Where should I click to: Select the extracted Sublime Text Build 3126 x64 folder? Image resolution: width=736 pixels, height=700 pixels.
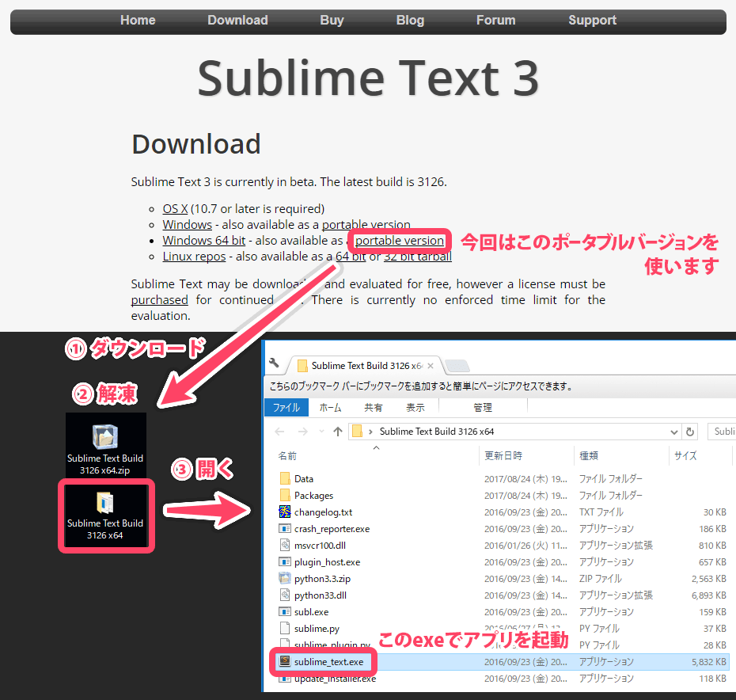click(x=105, y=515)
